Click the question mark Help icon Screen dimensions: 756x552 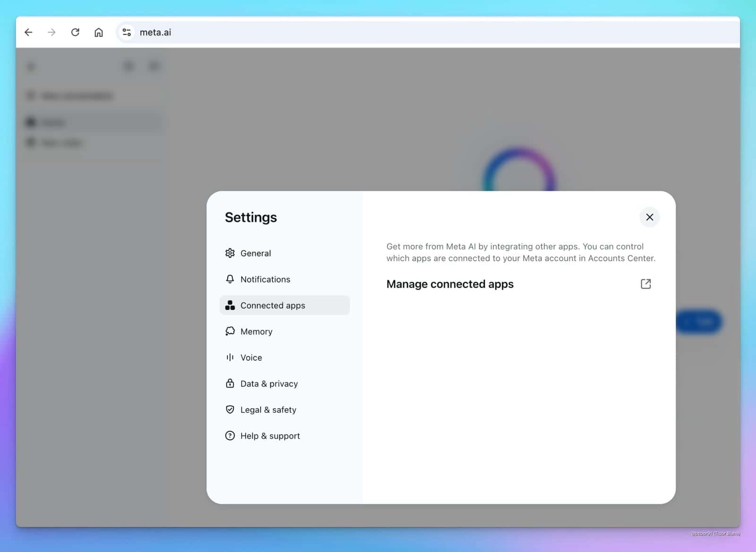tap(230, 436)
